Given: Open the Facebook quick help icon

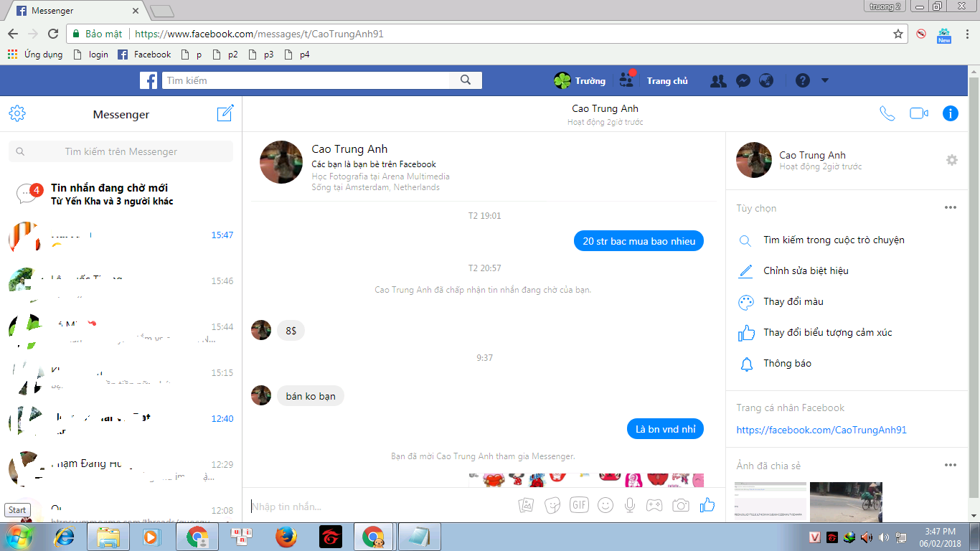Looking at the screenshot, I should click(803, 81).
